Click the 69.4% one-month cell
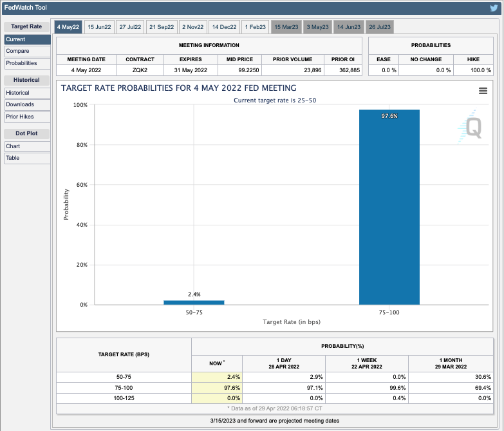The width and height of the screenshot is (504, 431). click(451, 388)
